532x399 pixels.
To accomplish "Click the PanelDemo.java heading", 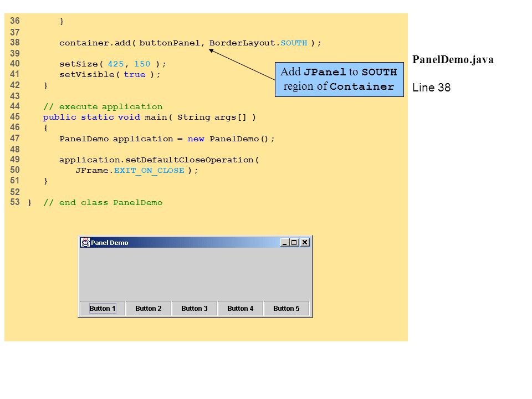I will (453, 60).
